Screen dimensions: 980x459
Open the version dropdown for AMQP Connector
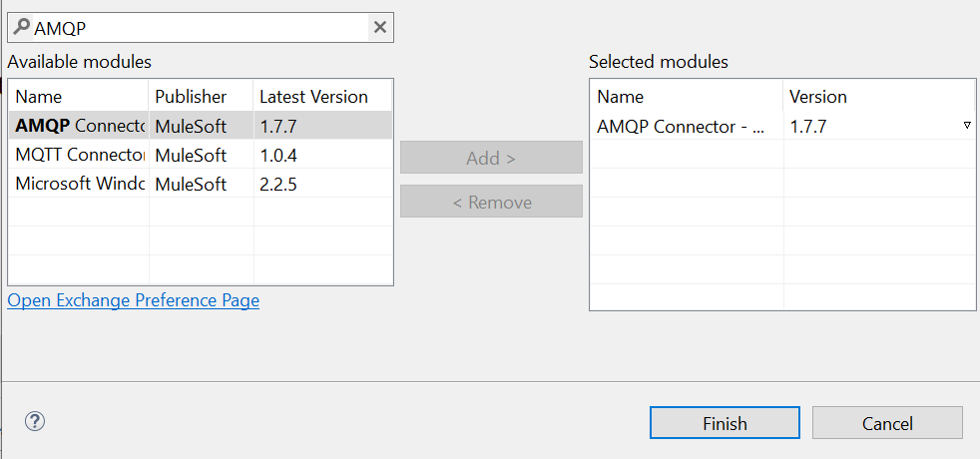[966, 126]
